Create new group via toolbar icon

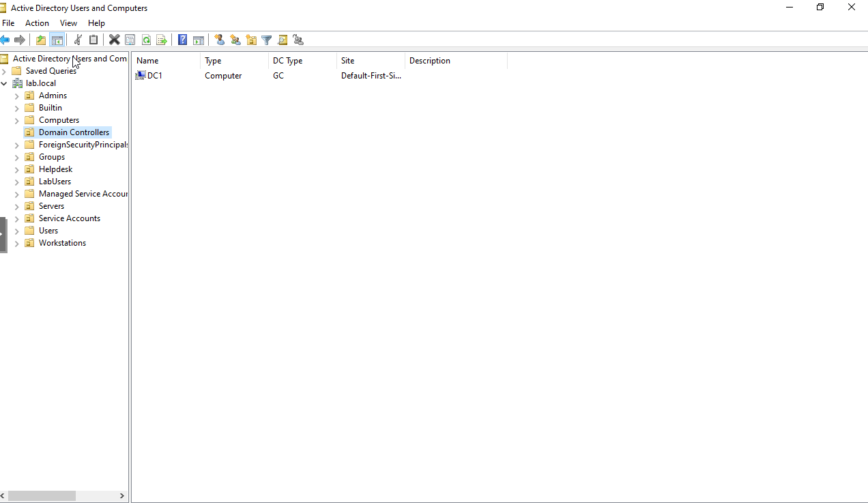click(235, 40)
